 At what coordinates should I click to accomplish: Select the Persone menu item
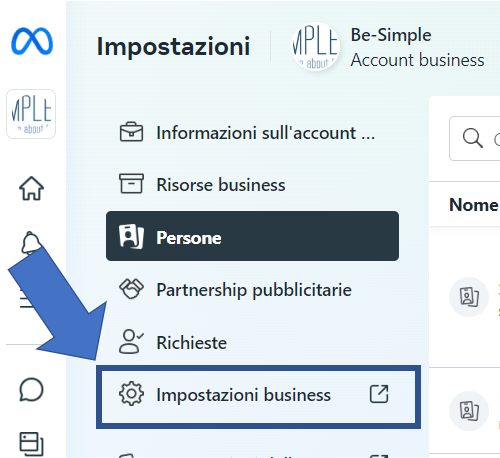252,236
